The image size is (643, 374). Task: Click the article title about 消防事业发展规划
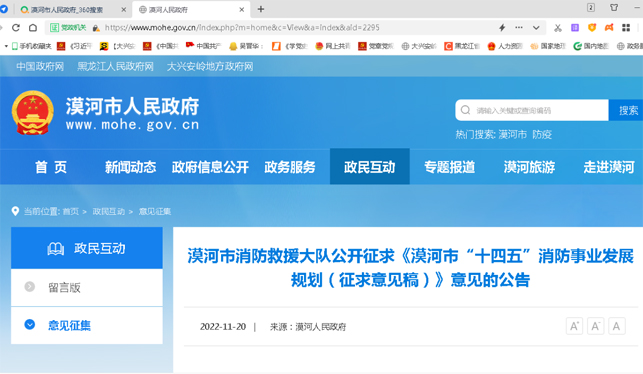[x=410, y=268]
